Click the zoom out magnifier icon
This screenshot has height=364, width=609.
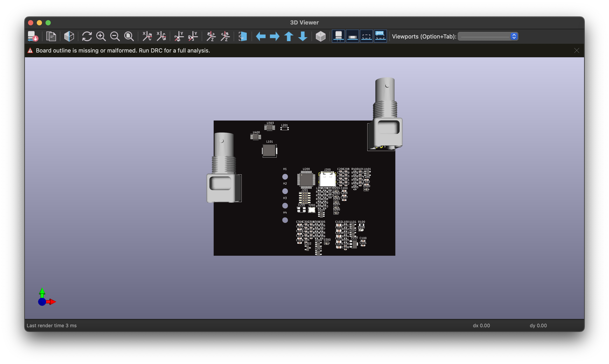click(115, 36)
